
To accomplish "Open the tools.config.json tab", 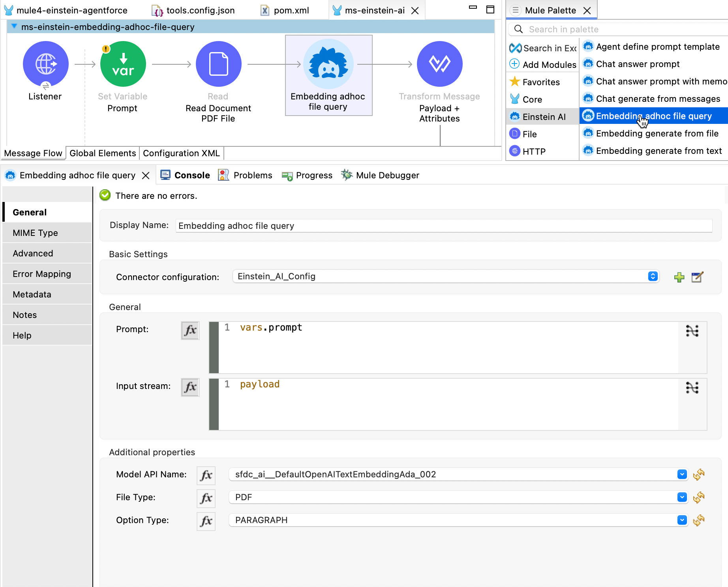I will (193, 11).
